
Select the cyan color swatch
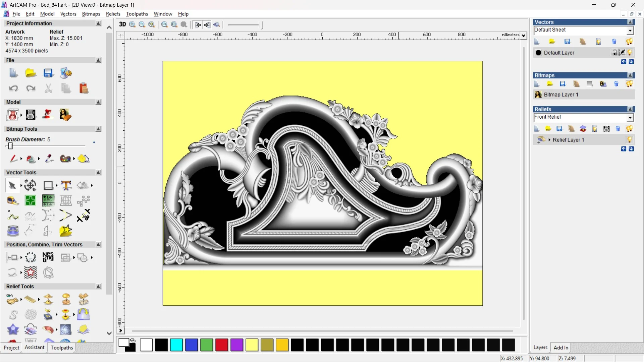[176, 345]
